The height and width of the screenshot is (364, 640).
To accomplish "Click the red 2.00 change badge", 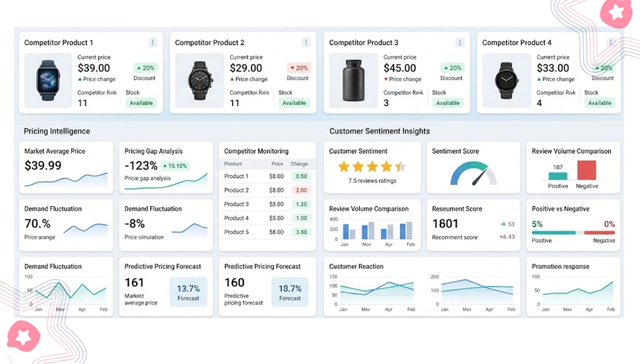I will tap(301, 190).
